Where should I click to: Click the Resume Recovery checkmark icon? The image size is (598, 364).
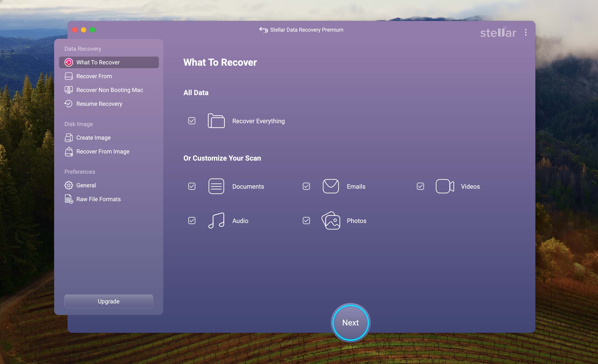pos(68,103)
